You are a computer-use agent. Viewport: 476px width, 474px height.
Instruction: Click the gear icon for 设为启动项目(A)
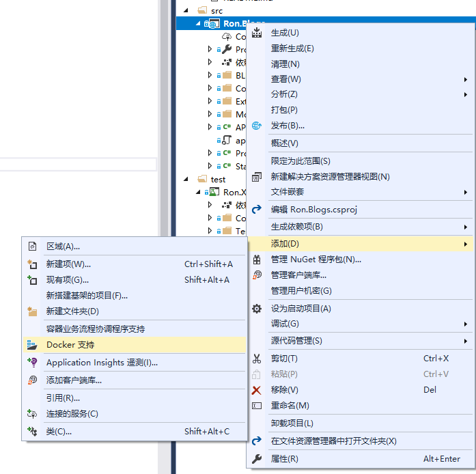coord(257,309)
